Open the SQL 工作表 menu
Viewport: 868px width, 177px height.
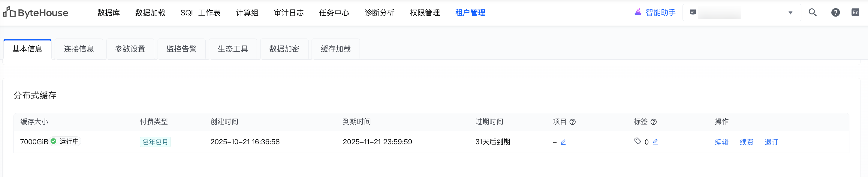click(x=200, y=13)
